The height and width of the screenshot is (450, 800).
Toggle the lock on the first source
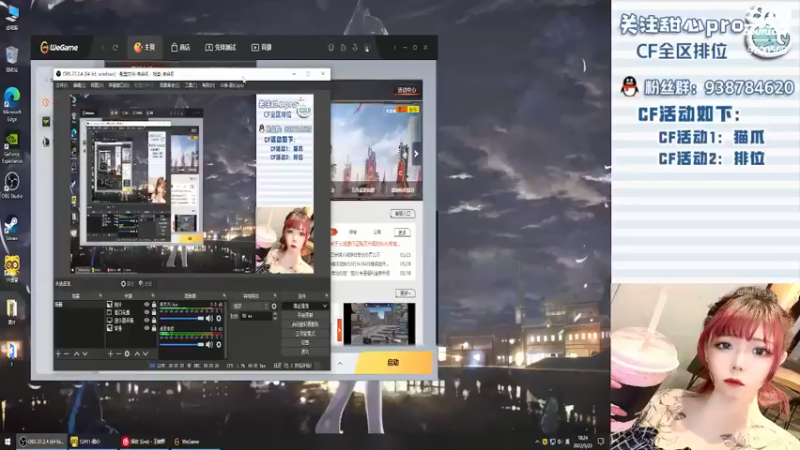tap(154, 305)
